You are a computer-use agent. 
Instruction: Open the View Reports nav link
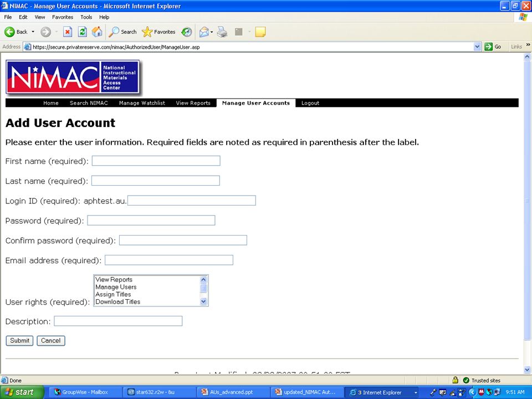193,103
